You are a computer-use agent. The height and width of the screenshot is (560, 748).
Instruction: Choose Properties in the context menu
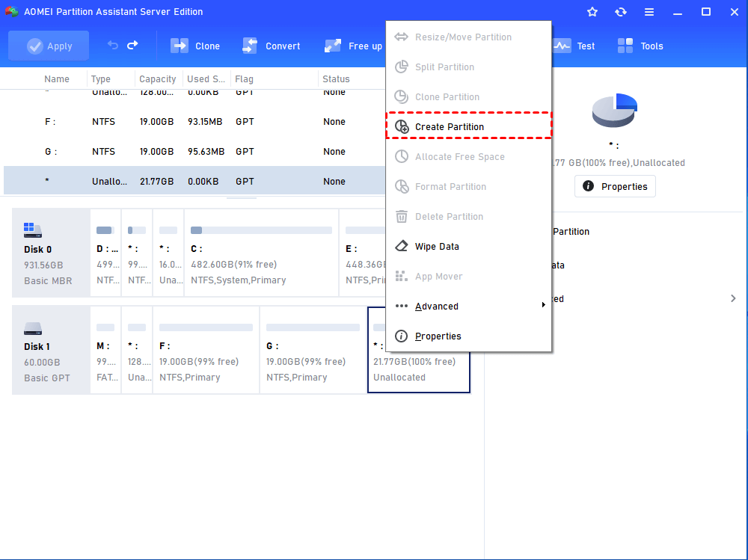468,336
